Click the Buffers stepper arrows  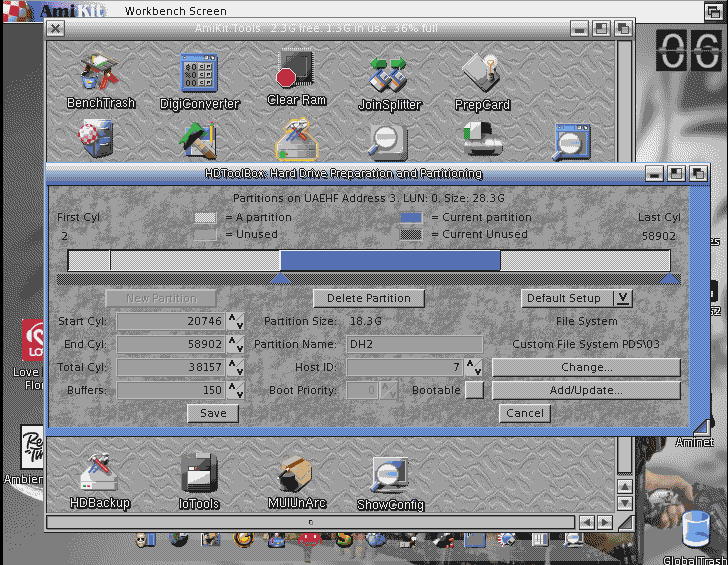coord(236,390)
